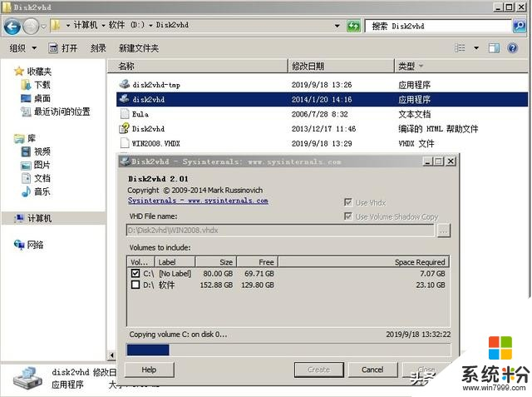Screen dimensions: 532x397
Task: Open 桌面 in the navigation pane
Action: (x=42, y=98)
